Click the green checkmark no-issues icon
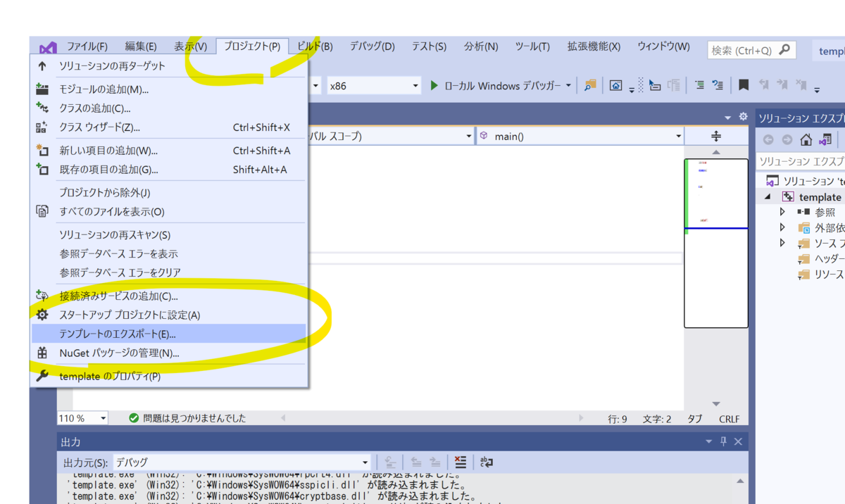This screenshot has width=845, height=504. pyautogui.click(x=134, y=418)
